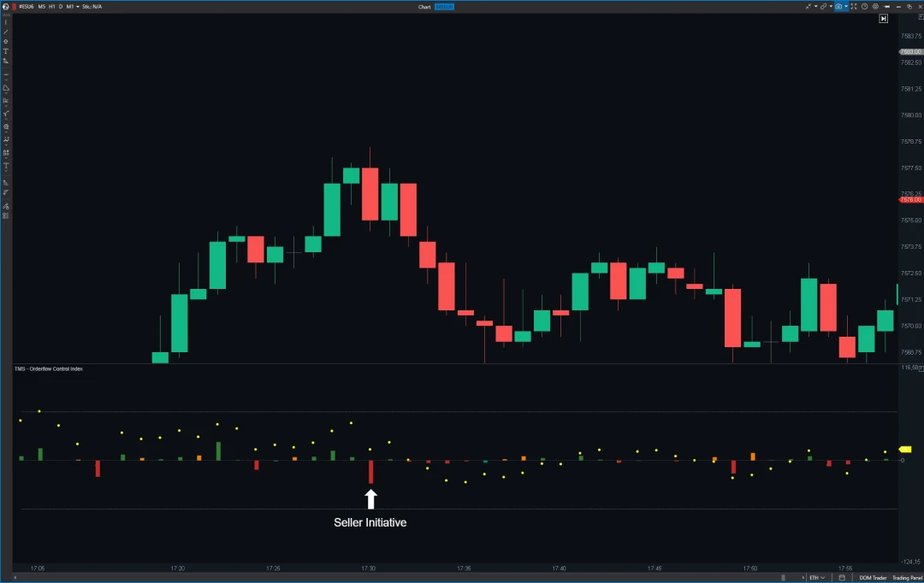
Task: Click the highlighted camera snapshot icon
Action: [x=838, y=7]
